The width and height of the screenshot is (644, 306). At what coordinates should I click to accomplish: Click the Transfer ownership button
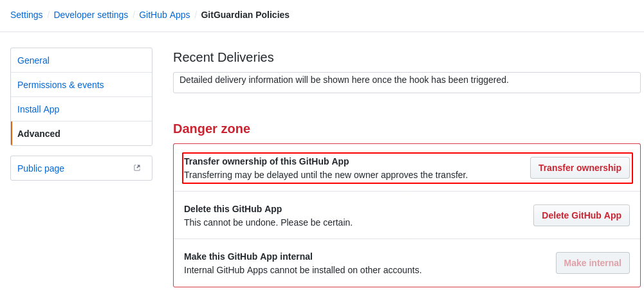(580, 168)
